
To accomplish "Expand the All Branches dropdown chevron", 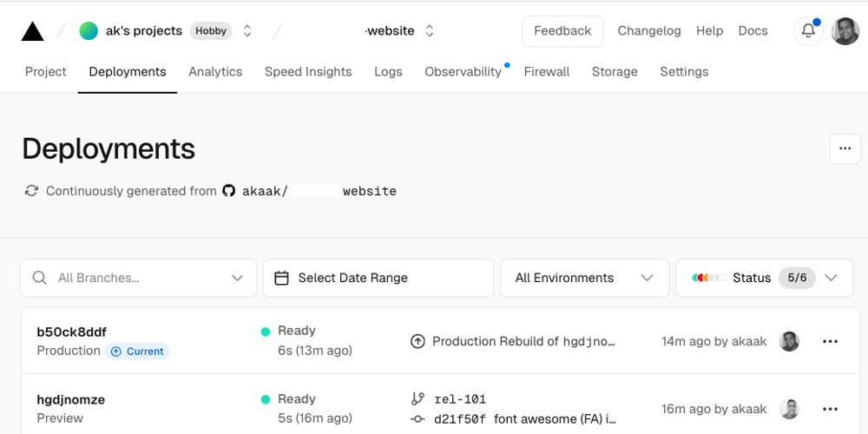I will tap(238, 278).
